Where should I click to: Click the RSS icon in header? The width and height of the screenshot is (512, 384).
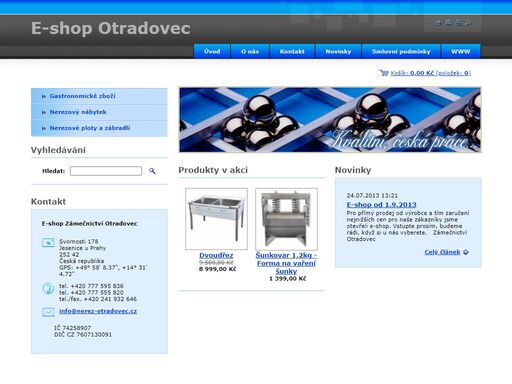click(468, 22)
